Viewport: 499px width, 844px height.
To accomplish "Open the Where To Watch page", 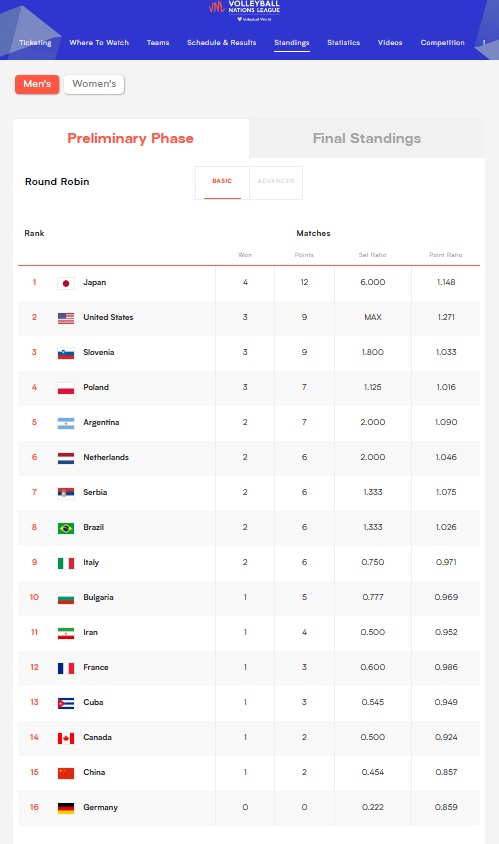I will point(99,43).
